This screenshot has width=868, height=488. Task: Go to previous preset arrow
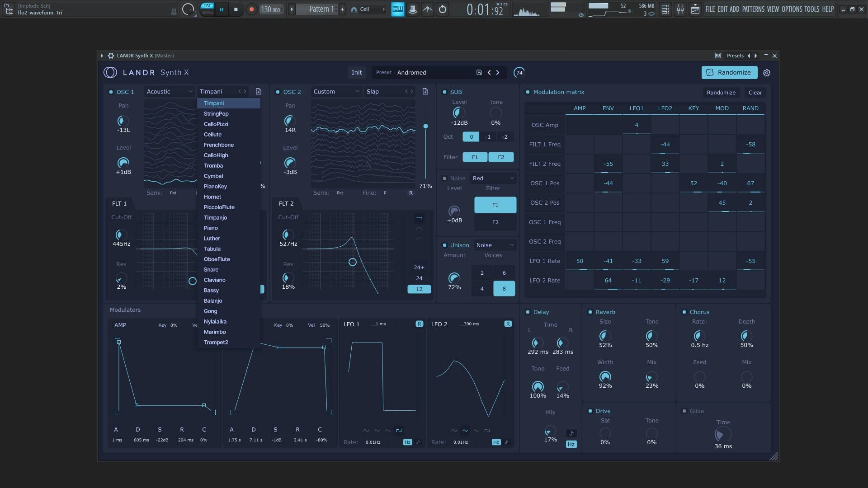(489, 72)
